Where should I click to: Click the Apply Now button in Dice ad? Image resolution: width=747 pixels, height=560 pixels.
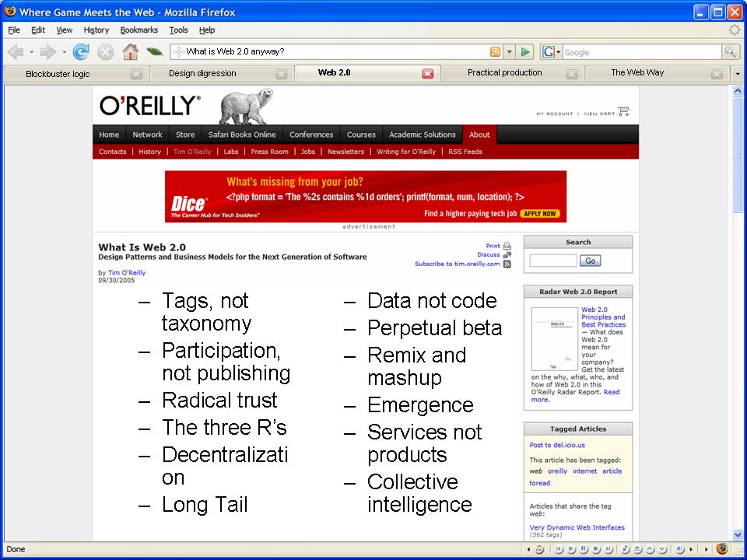[x=540, y=214]
